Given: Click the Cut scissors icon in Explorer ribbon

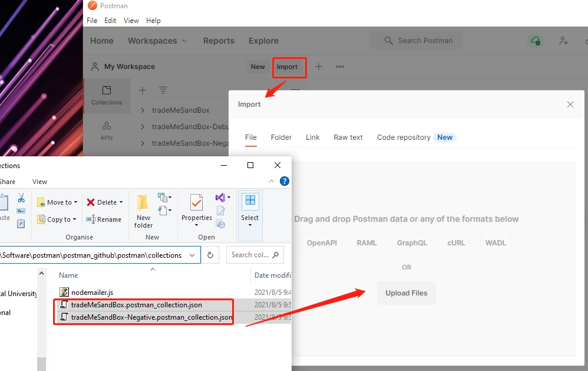Looking at the screenshot, I should 21,198.
